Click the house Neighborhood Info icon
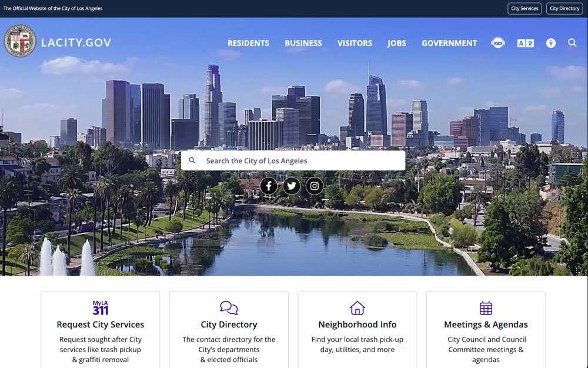This screenshot has width=588, height=368. 358,307
